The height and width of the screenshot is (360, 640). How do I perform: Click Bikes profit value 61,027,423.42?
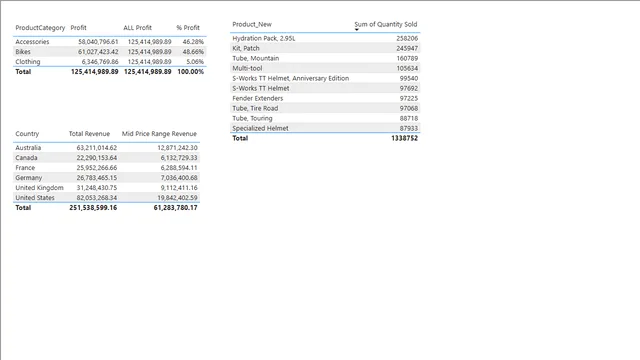[98, 52]
